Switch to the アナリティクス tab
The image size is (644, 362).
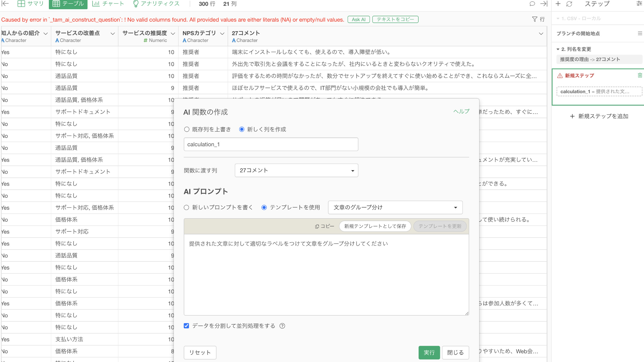point(156,4)
